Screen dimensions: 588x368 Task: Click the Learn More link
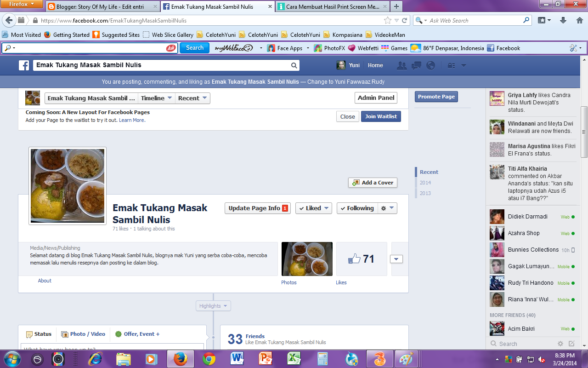132,120
